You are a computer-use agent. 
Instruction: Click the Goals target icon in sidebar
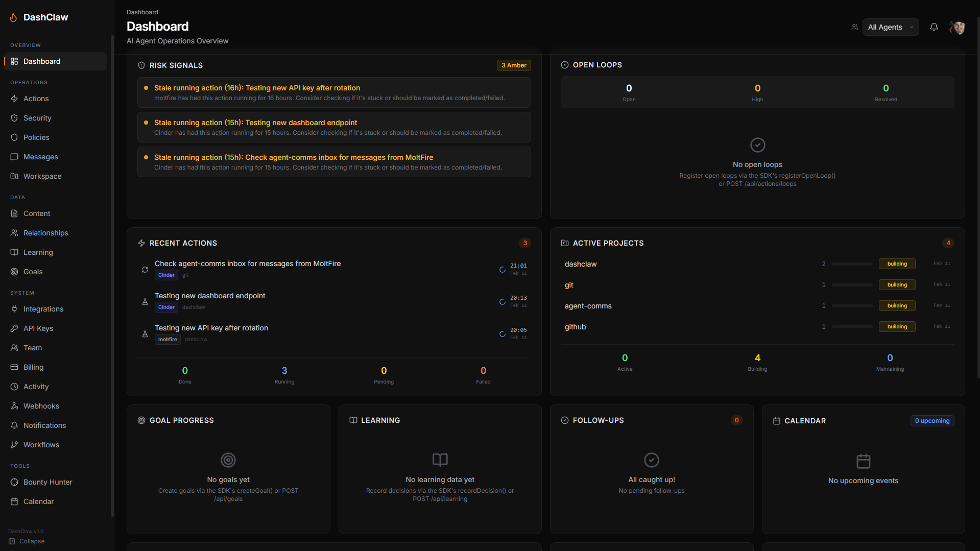point(14,272)
